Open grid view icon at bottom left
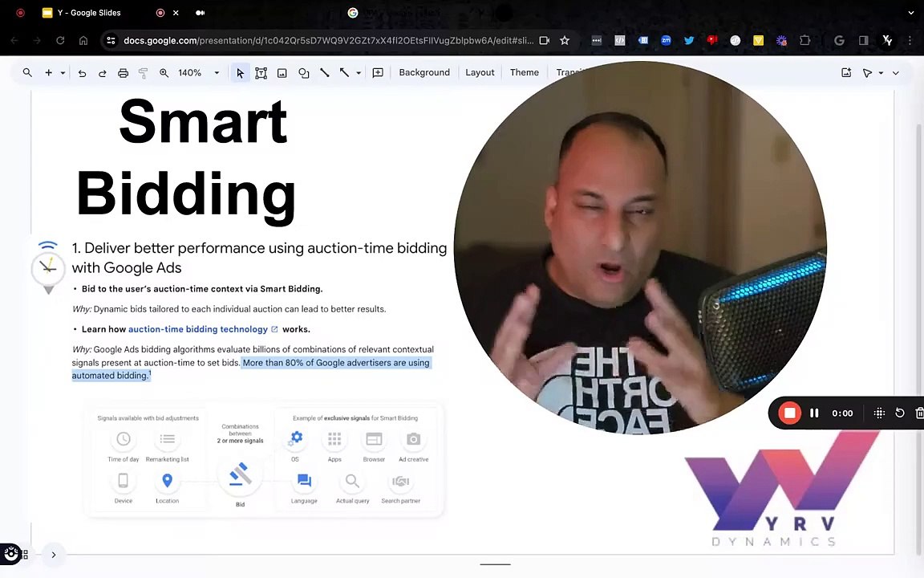This screenshot has width=924, height=578. [x=25, y=555]
